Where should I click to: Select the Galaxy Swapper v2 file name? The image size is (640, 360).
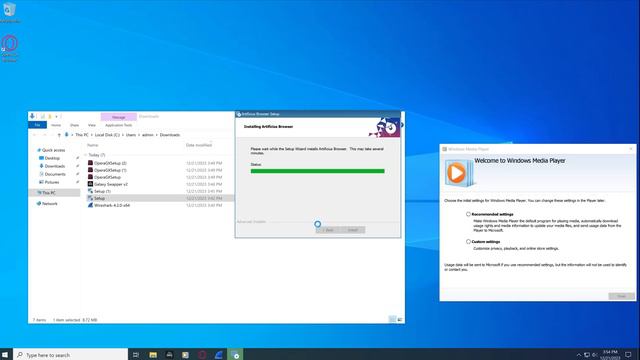tap(111, 184)
